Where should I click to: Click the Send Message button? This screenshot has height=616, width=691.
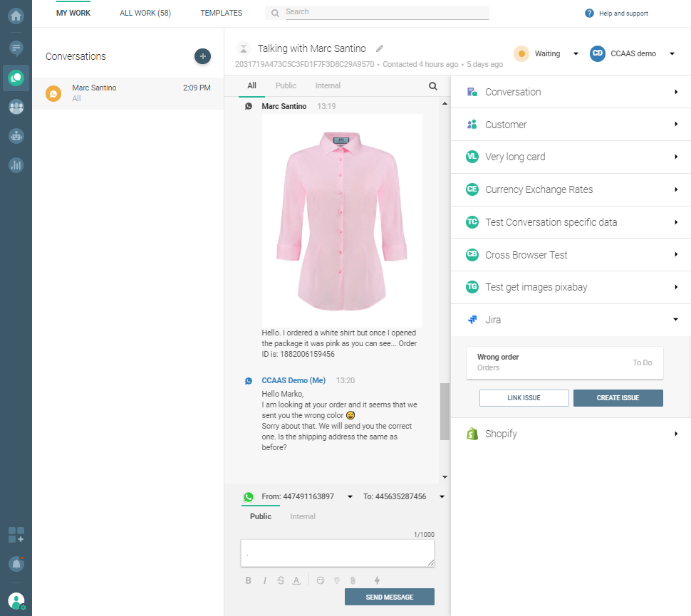[389, 597]
